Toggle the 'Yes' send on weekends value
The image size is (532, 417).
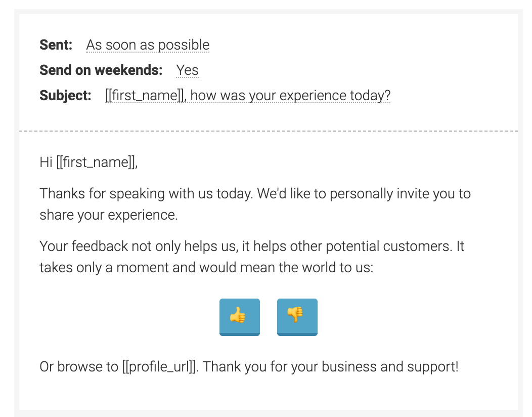pos(187,70)
